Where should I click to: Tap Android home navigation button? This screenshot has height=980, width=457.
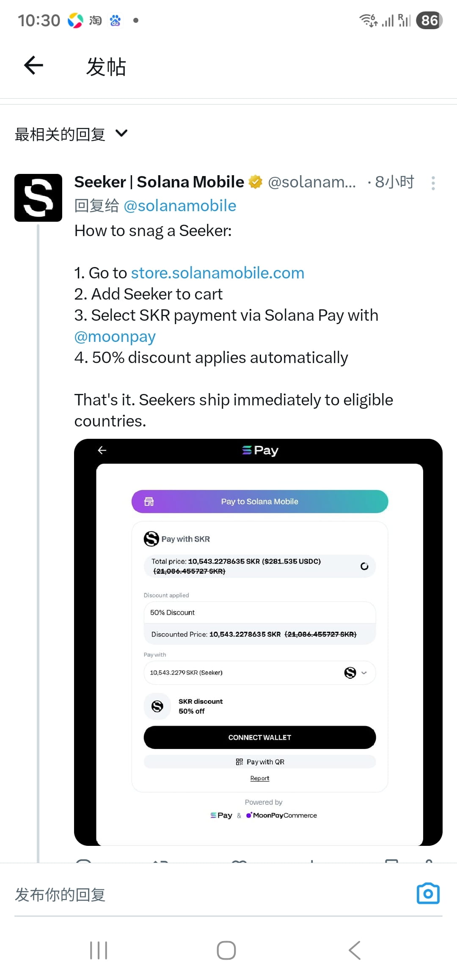(226, 950)
